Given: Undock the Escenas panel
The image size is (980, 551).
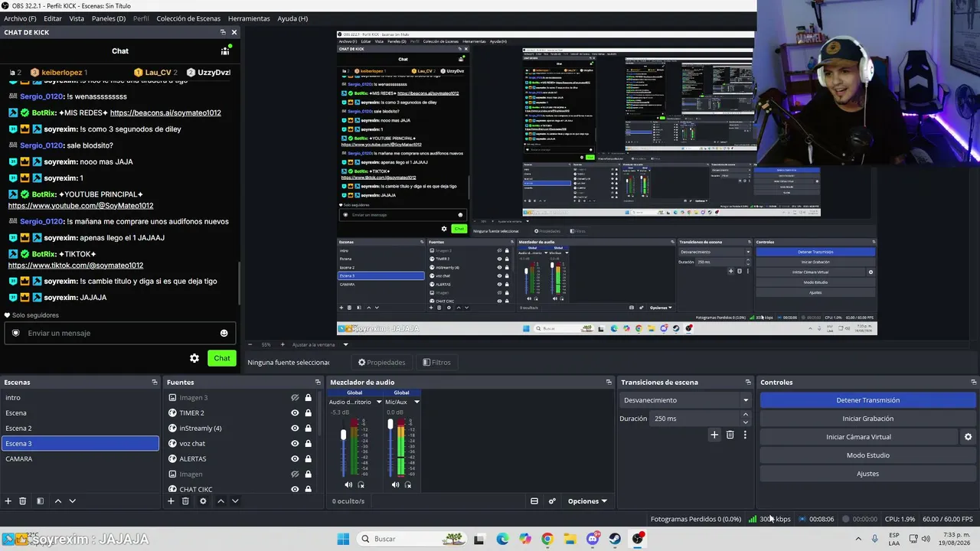Looking at the screenshot, I should tap(155, 382).
